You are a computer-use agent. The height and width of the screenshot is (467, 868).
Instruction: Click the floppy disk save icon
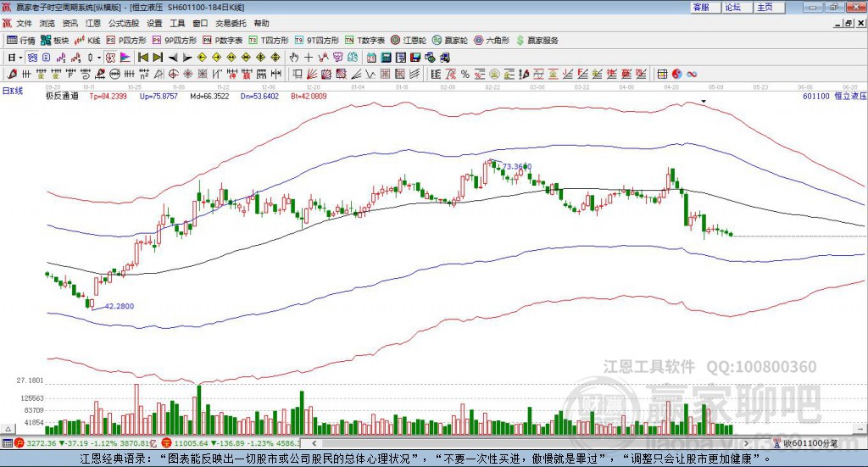click(x=415, y=58)
